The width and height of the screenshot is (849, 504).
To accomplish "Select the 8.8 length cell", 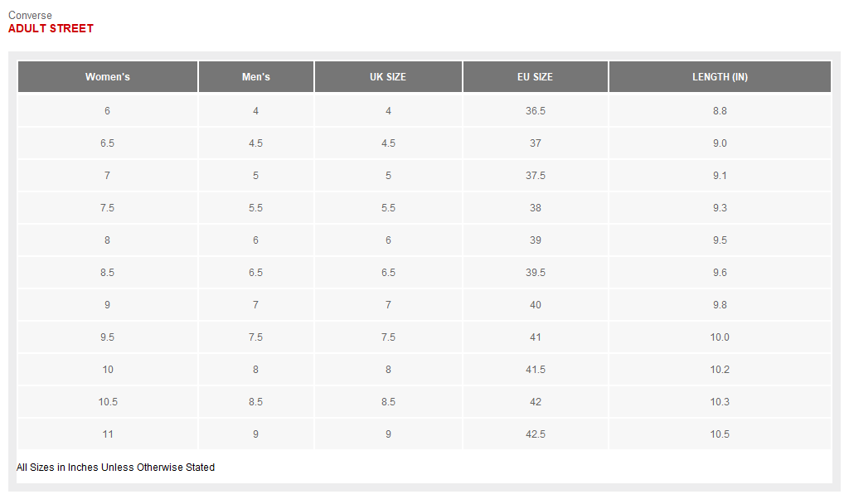I will [x=720, y=111].
